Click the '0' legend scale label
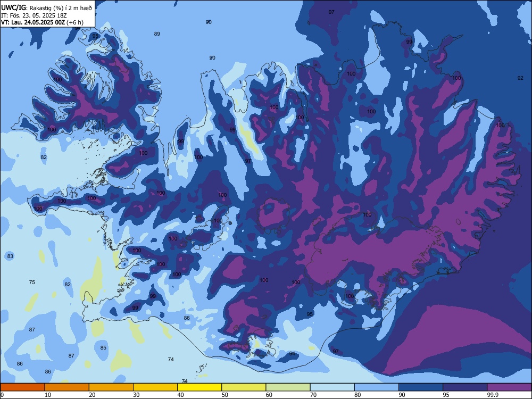Image resolution: width=532 pixels, height=399 pixels. [2, 395]
